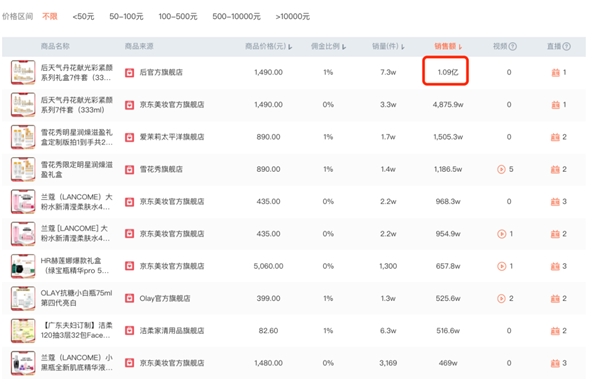Click JD icon beside 后官方旗舰店
The height and width of the screenshot is (385, 600).
[x=130, y=72]
